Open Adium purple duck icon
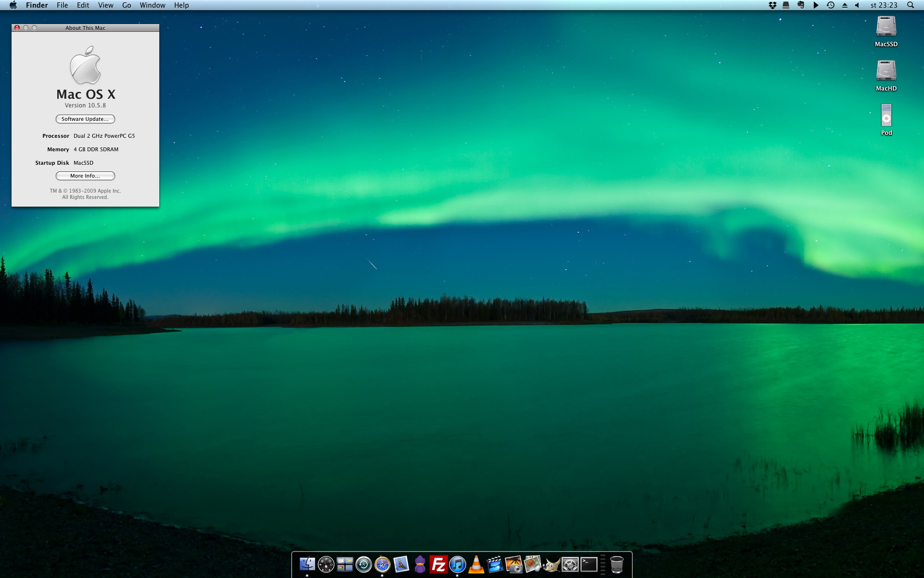Viewport: 924px width, 578px height. 420,564
